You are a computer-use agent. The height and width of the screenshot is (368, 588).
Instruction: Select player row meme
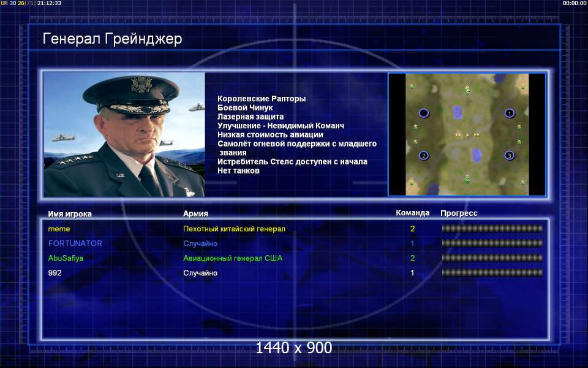[x=295, y=229]
